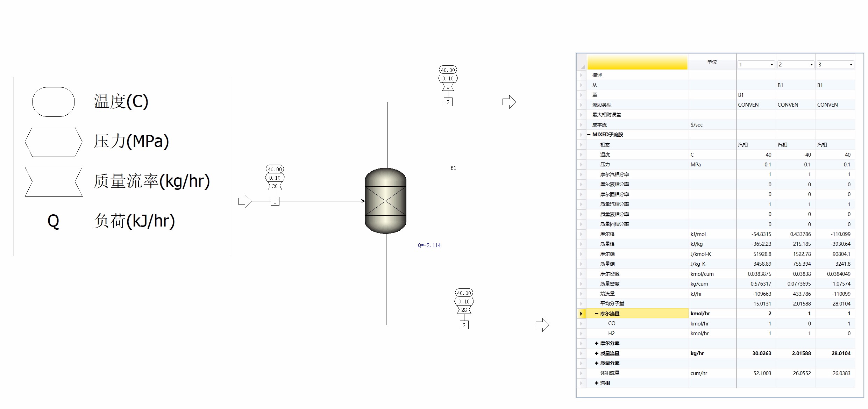This screenshot has width=868, height=409.
Task: Expand the 摩尔分率 row group
Action: (x=597, y=343)
